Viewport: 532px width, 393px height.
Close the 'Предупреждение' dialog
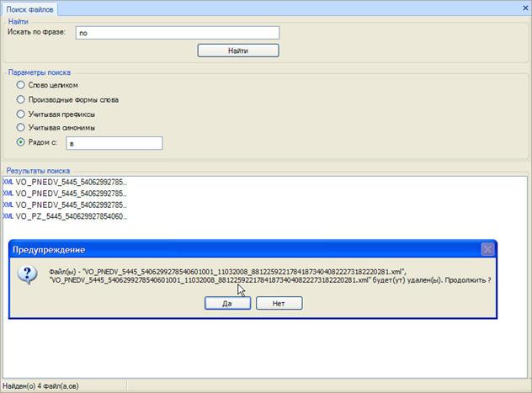[x=487, y=250]
